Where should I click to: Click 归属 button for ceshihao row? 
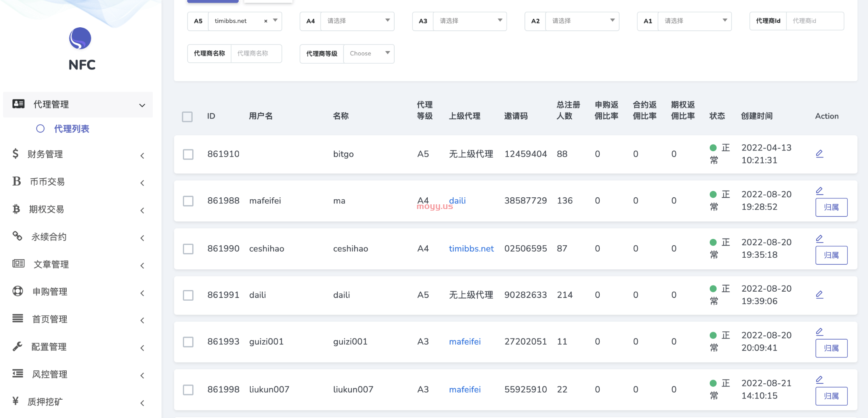tap(831, 255)
